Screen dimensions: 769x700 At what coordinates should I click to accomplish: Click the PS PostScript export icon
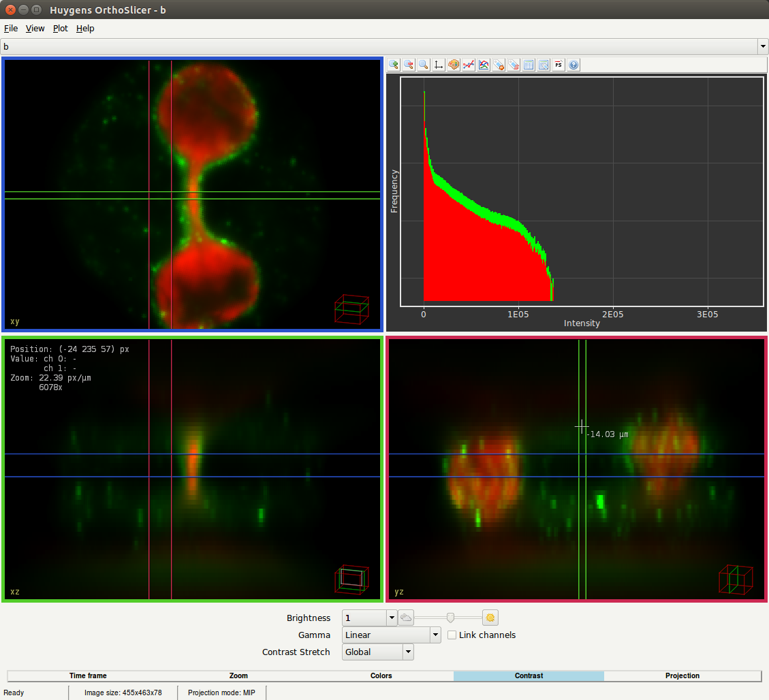[x=559, y=65]
